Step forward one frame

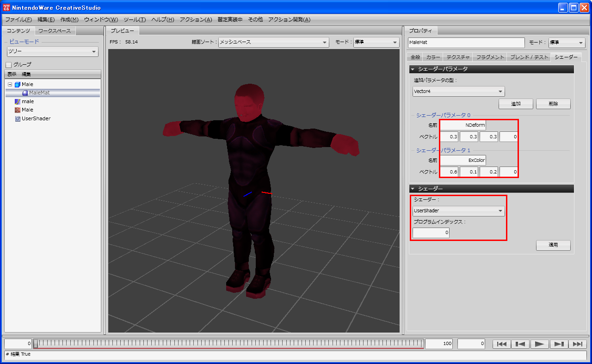[558, 344]
